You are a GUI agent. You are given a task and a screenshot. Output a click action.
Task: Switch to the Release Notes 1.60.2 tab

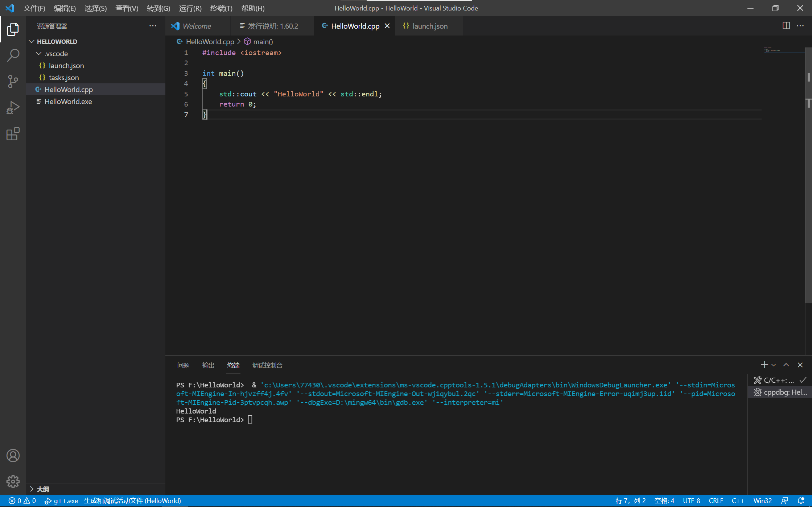pos(273,26)
